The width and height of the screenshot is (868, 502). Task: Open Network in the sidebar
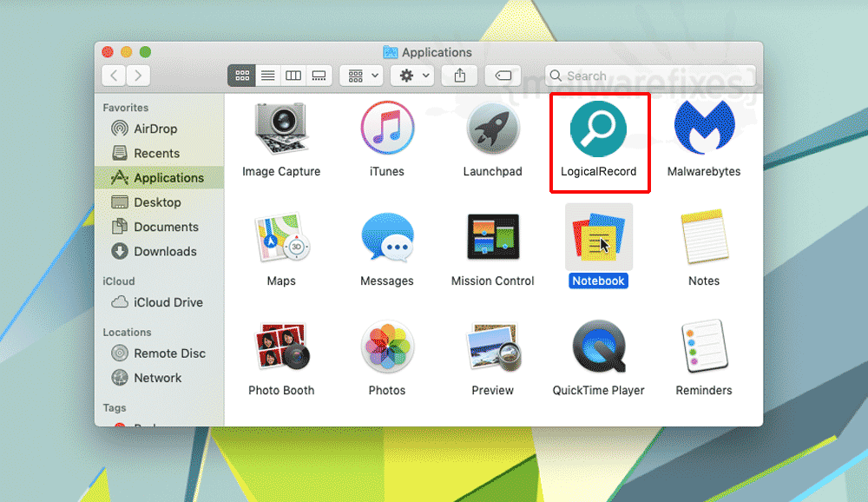coord(160,377)
